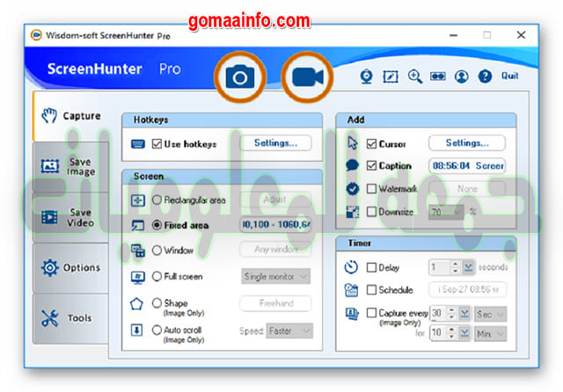Viewport: 563px width, 392px height.
Task: Choose the Window radio option
Action: tap(157, 250)
